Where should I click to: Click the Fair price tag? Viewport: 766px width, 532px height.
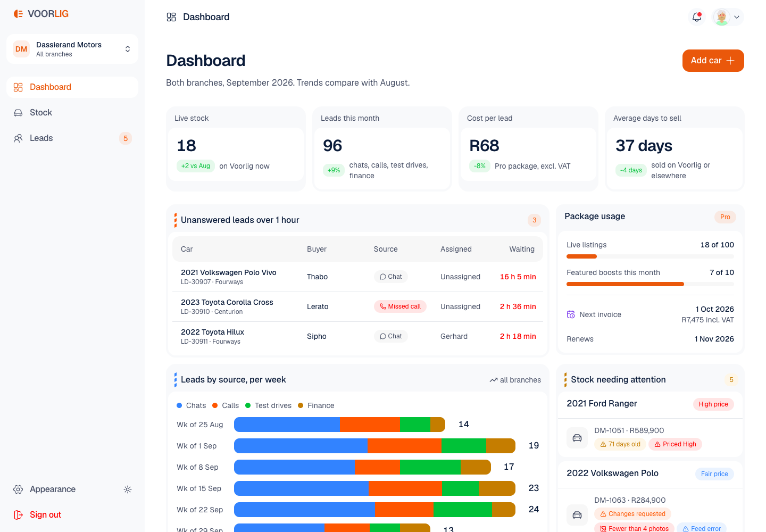(714, 474)
